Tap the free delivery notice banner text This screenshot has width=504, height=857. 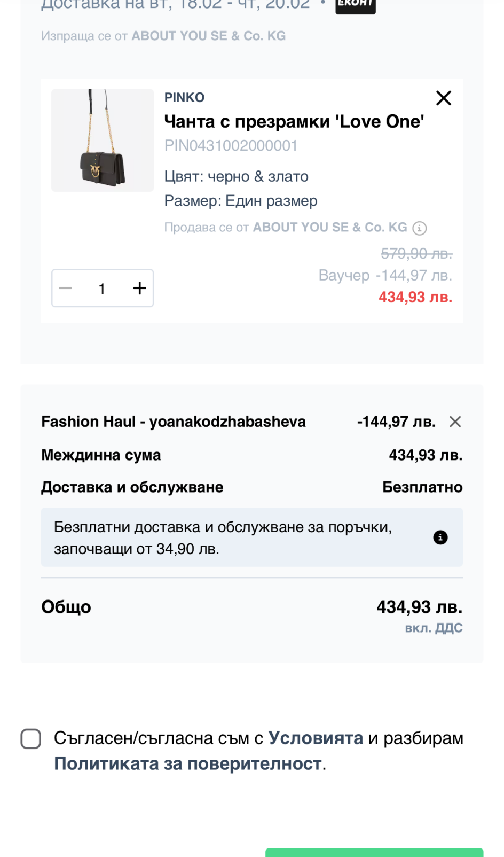pyautogui.click(x=223, y=537)
